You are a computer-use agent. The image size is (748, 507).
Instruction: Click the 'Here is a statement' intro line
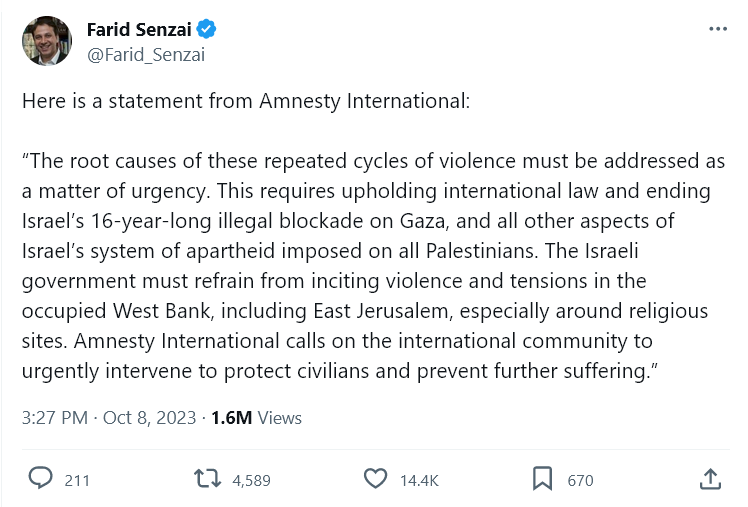pyautogui.click(x=246, y=101)
